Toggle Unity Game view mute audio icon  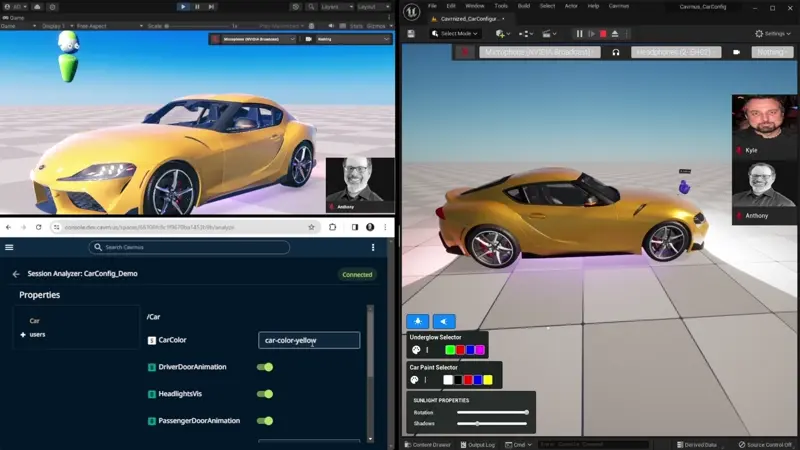pos(331,26)
